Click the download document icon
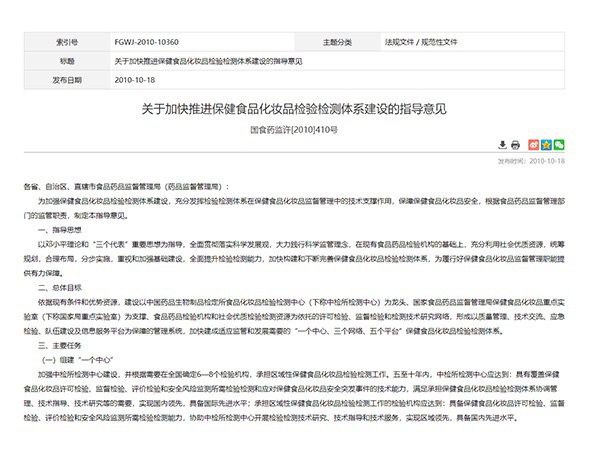Screen dimensions: 600x450 pos(501,145)
